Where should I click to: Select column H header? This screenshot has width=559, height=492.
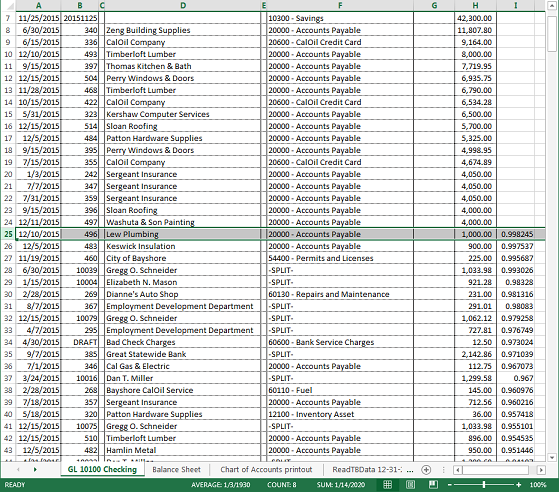pyautogui.click(x=475, y=5)
